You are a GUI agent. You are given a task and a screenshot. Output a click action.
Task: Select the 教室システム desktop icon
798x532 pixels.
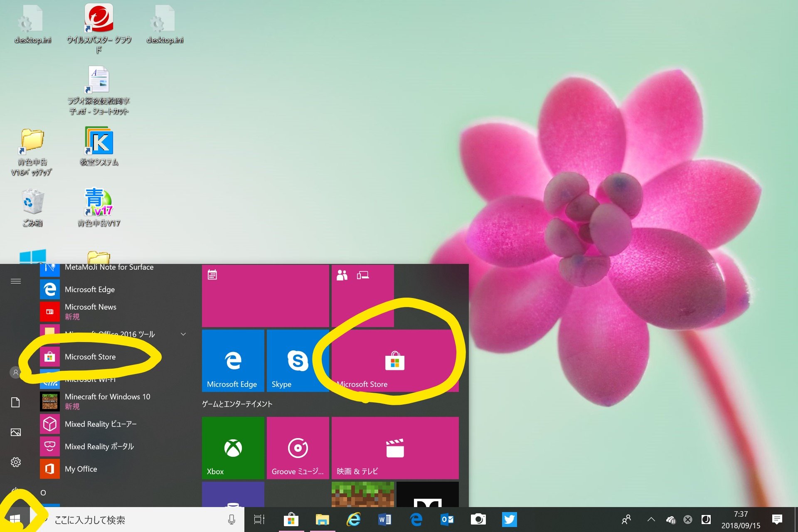99,146
